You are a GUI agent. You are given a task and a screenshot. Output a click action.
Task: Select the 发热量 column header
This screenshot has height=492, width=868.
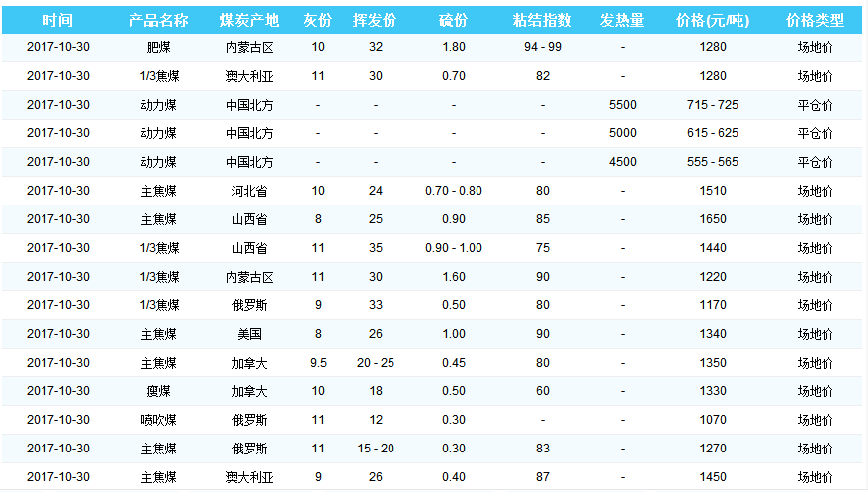622,20
